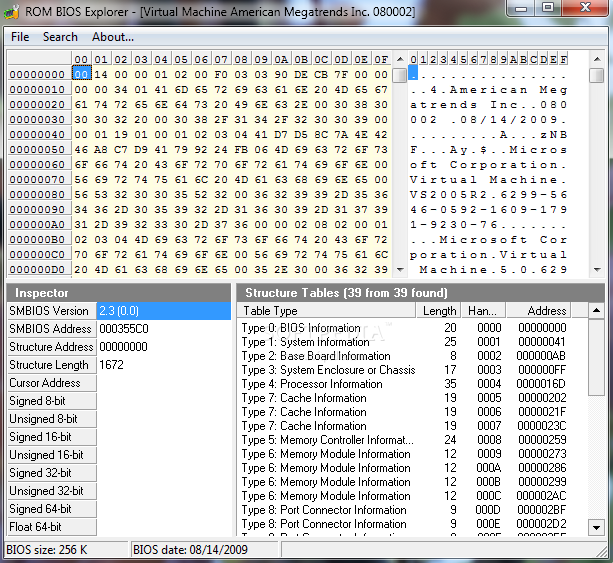Viewport: 613px width, 563px height.
Task: Click the Signed 8-bit inspector label
Action: 52,401
